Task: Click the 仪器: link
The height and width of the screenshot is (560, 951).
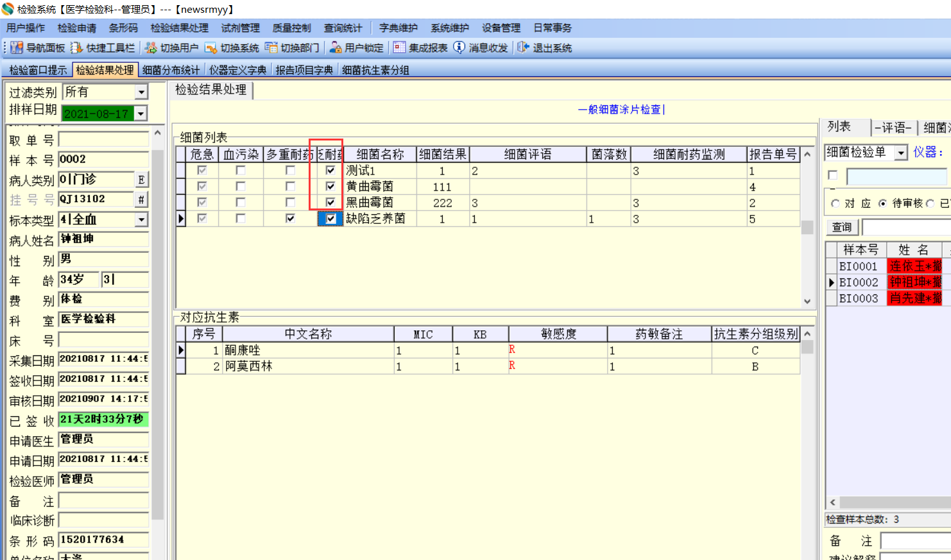Action: tap(928, 152)
